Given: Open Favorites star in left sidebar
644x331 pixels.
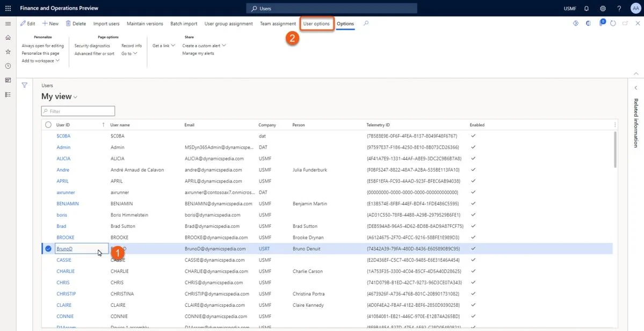Looking at the screenshot, I should point(8,52).
